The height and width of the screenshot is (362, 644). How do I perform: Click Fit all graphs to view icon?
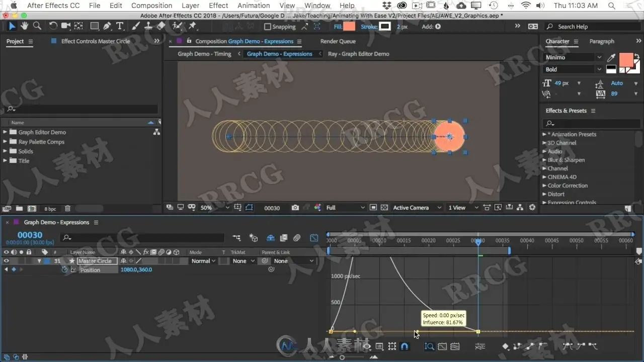pos(455,346)
